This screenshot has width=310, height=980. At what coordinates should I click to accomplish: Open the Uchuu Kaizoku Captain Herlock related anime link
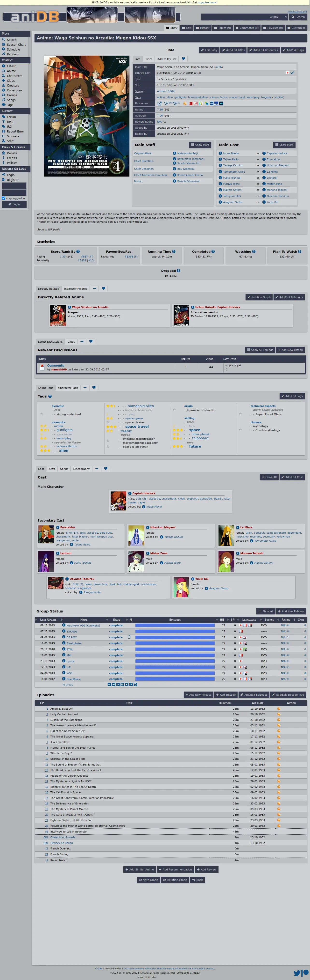(218, 307)
